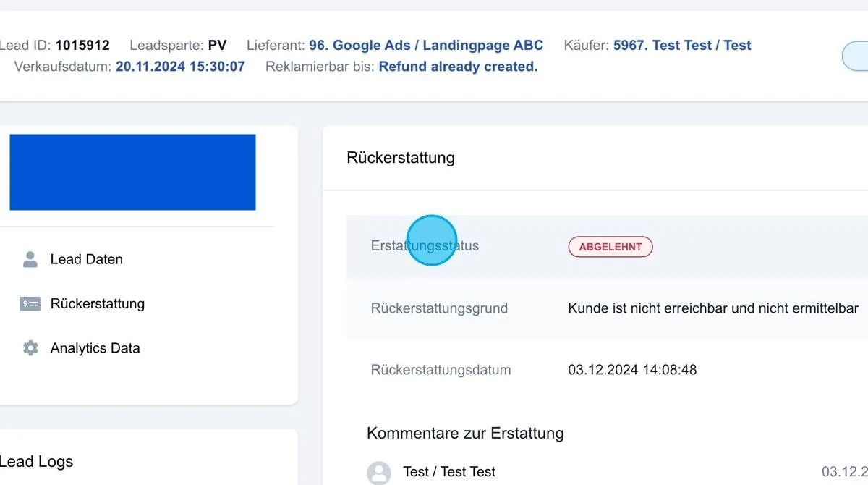The width and height of the screenshot is (868, 485).
Task: Click the Lead Logs heading
Action: pos(36,462)
